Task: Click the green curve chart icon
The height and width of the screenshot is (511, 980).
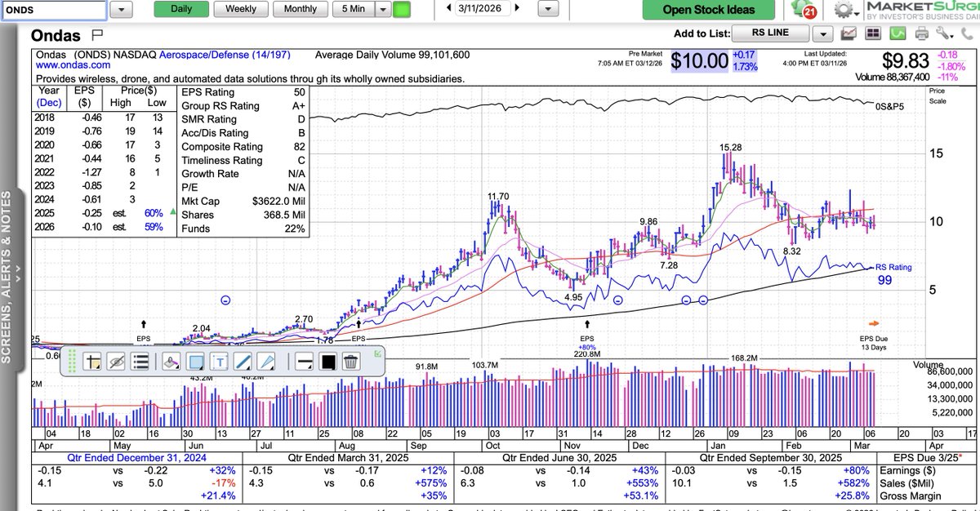Action: click(x=897, y=33)
